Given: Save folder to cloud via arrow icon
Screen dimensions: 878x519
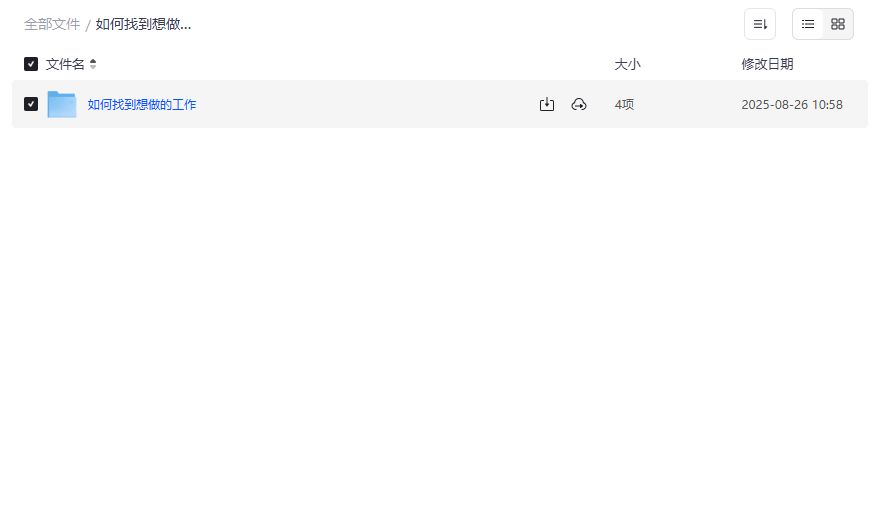Looking at the screenshot, I should point(579,104).
